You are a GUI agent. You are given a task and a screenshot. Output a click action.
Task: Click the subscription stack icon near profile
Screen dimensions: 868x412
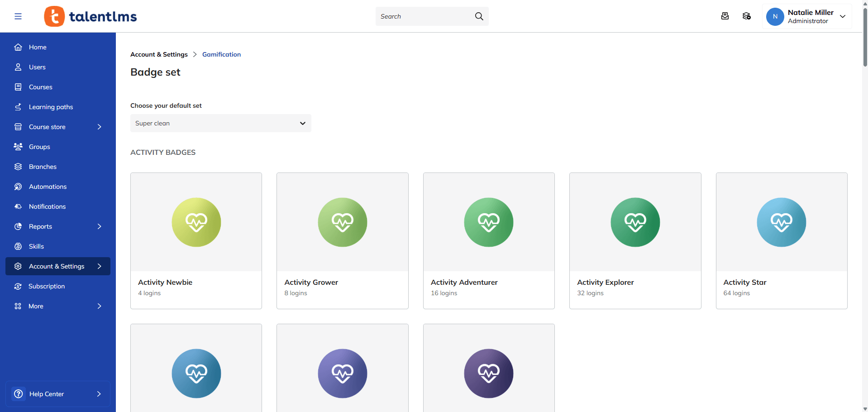click(x=747, y=16)
